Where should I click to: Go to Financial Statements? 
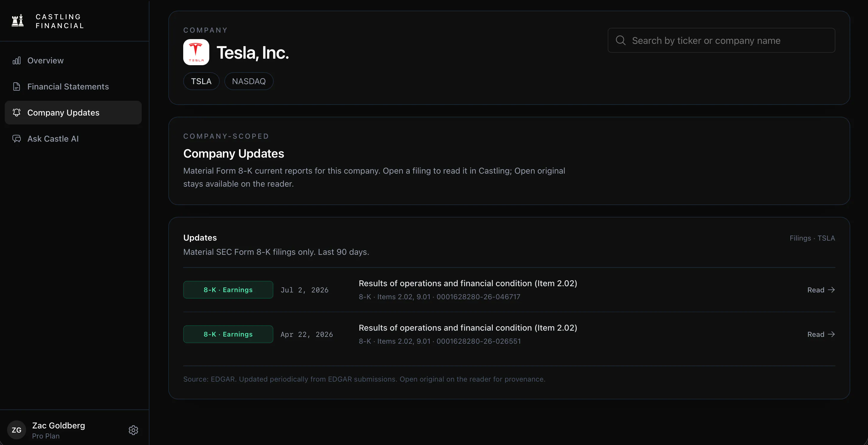pos(73,87)
